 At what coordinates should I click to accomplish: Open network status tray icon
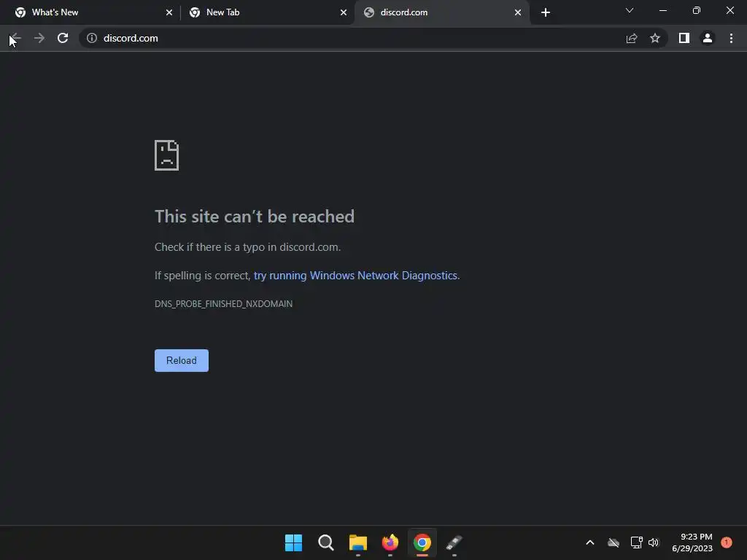tap(636, 542)
